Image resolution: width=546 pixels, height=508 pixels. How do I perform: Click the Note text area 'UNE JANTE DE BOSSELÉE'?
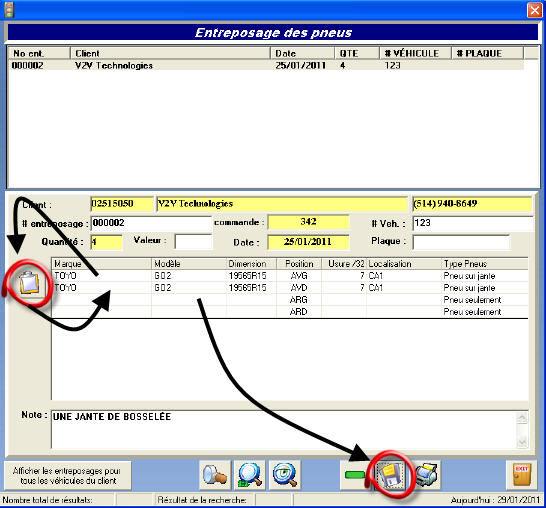(x=284, y=430)
